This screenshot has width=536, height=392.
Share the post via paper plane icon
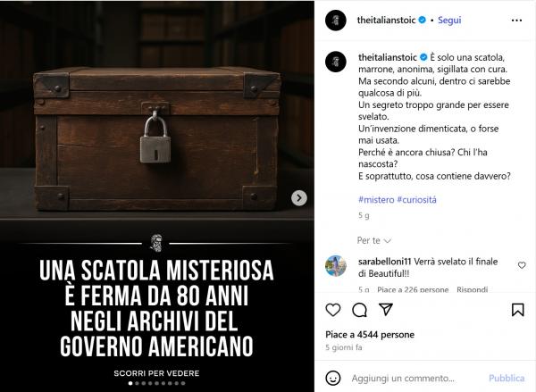[x=386, y=309]
